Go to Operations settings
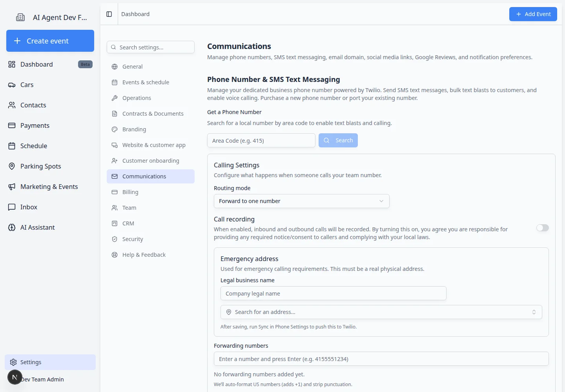Image resolution: width=565 pixels, height=392 pixels. 151,98
